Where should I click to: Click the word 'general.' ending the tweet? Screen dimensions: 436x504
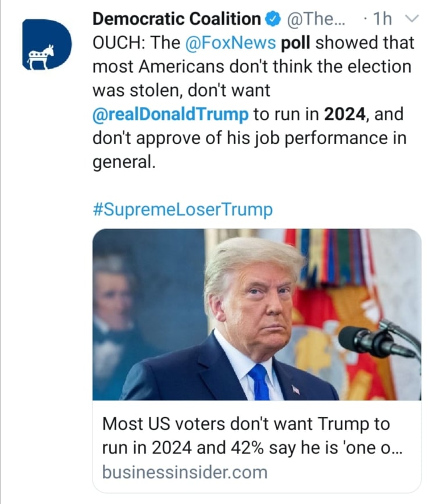pyautogui.click(x=124, y=161)
